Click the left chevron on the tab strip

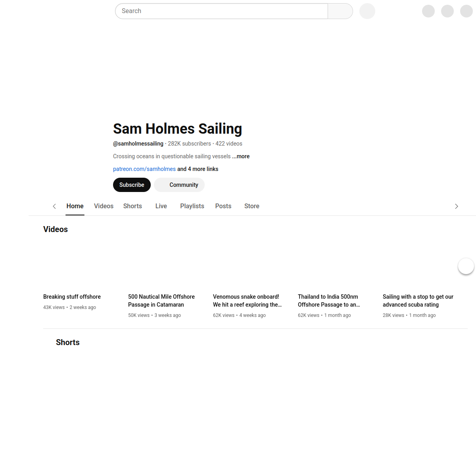(x=54, y=206)
